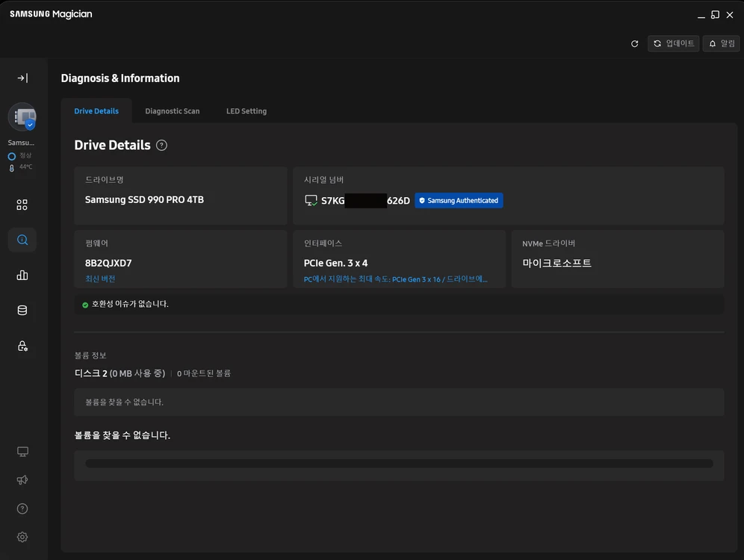Screen dimensions: 744x560
Task: Click the monitor icon near sidebar bottom
Action: pos(22,452)
